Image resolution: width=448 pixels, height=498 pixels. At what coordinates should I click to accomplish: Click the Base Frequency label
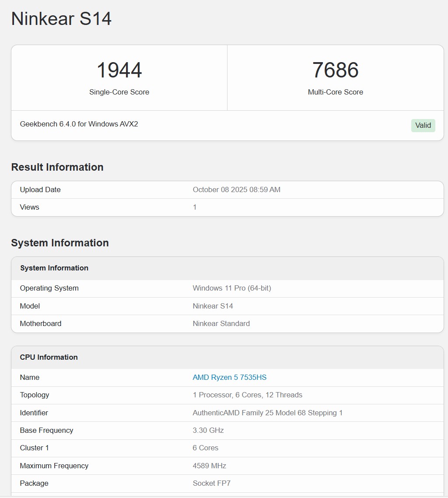(47, 430)
